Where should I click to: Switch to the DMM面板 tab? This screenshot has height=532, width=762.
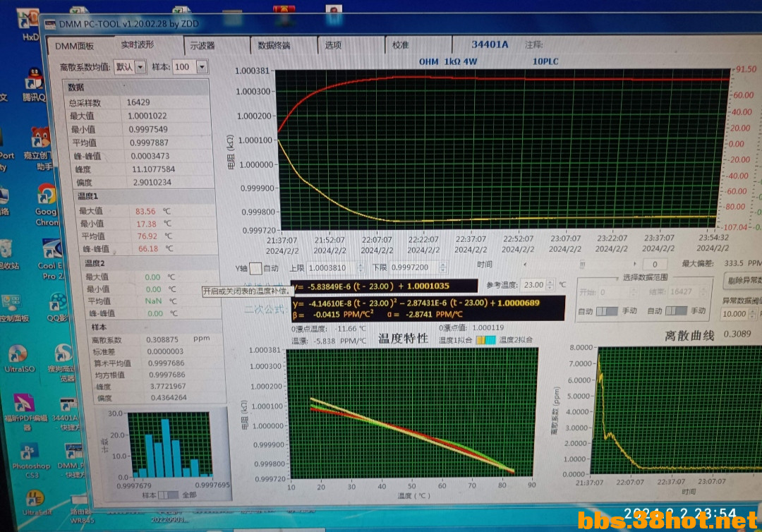[x=74, y=46]
